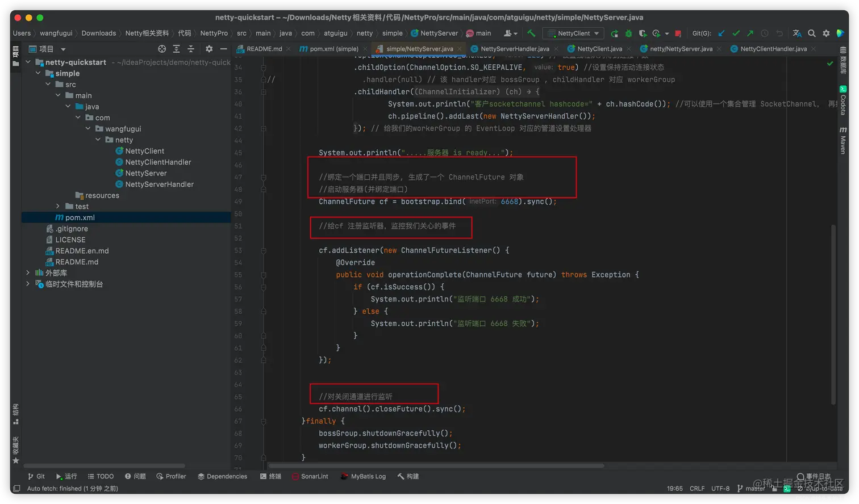Open the Search Everywhere magnifier icon

click(812, 33)
